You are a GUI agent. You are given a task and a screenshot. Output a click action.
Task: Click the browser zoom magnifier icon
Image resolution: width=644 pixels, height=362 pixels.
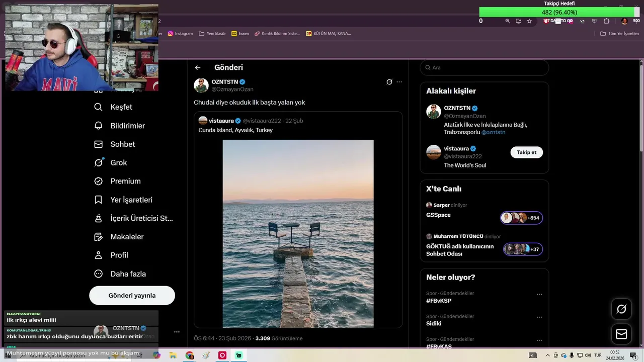[508, 21]
